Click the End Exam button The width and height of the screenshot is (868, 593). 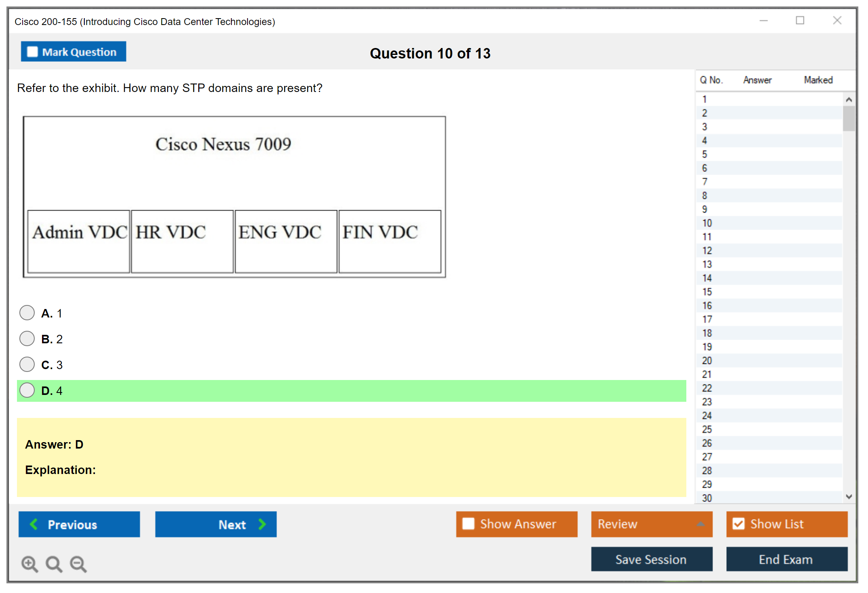coord(786,559)
